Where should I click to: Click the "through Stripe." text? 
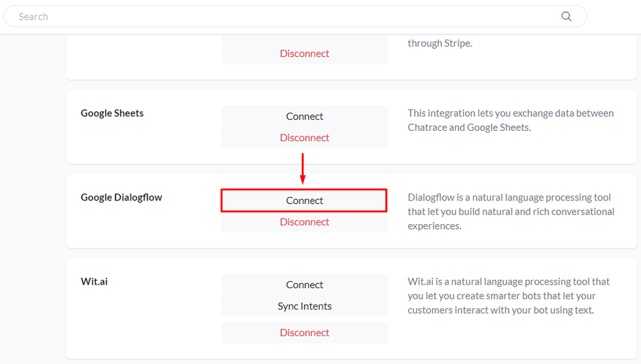440,43
